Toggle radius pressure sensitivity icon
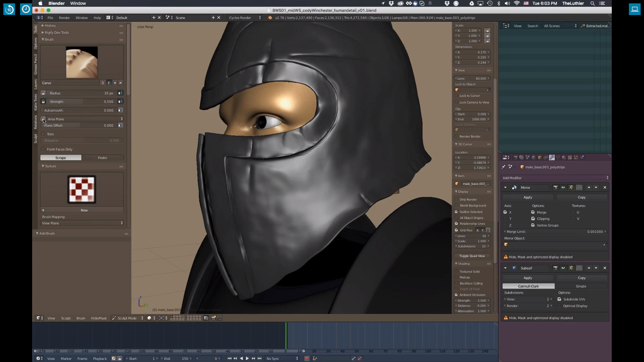 click(120, 93)
